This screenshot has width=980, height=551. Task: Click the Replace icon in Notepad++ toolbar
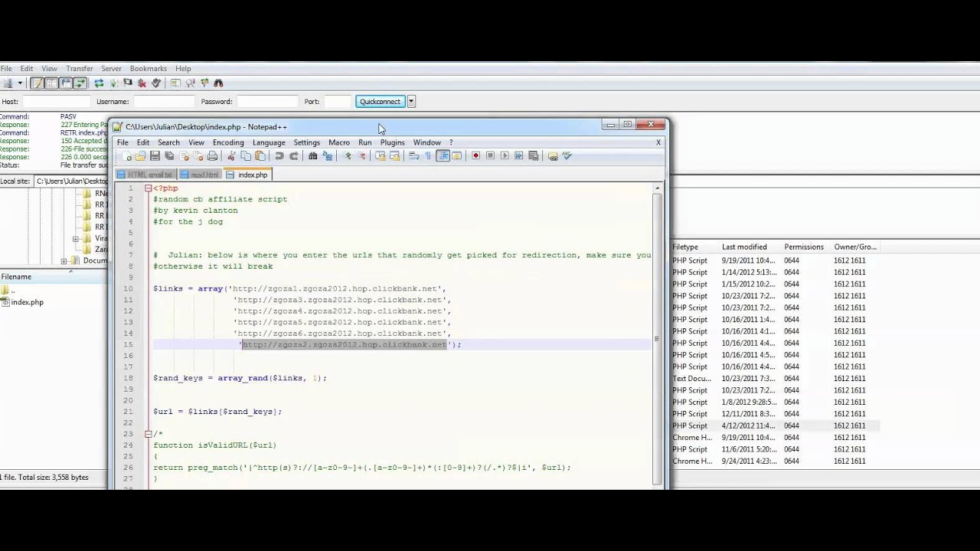tap(328, 156)
